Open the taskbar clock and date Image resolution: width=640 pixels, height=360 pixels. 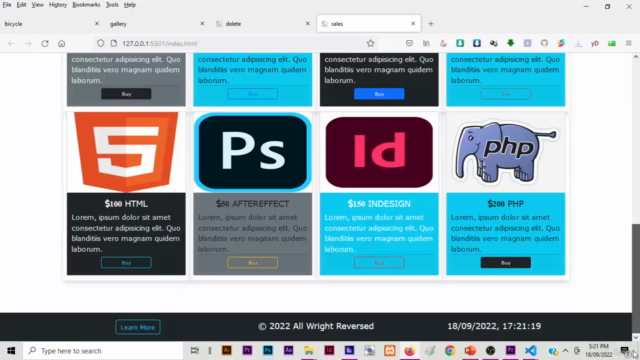pyautogui.click(x=599, y=351)
